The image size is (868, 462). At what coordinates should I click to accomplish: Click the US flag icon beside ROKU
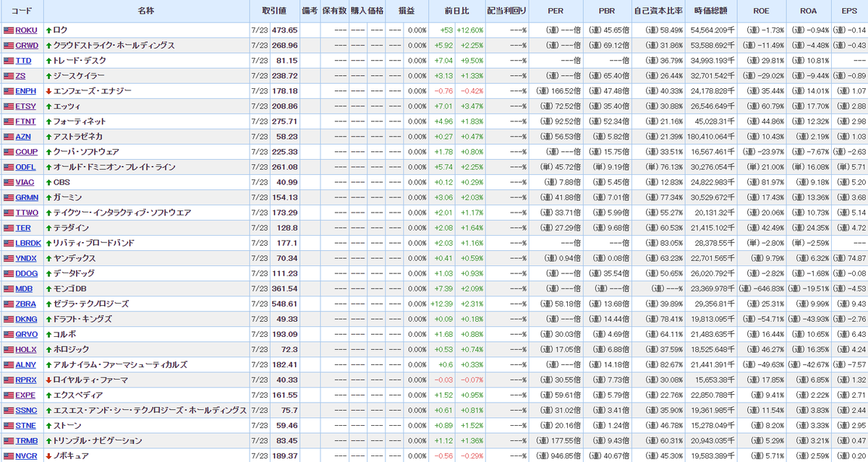(x=9, y=30)
